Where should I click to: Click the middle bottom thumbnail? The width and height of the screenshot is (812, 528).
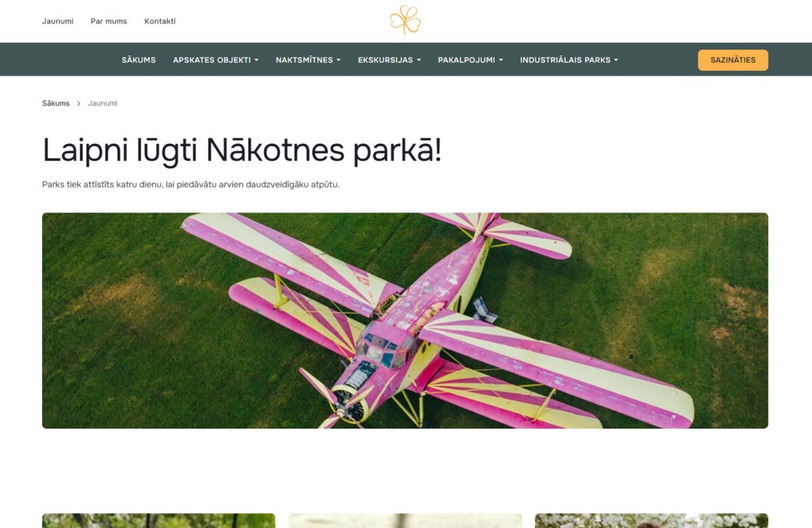click(405, 521)
